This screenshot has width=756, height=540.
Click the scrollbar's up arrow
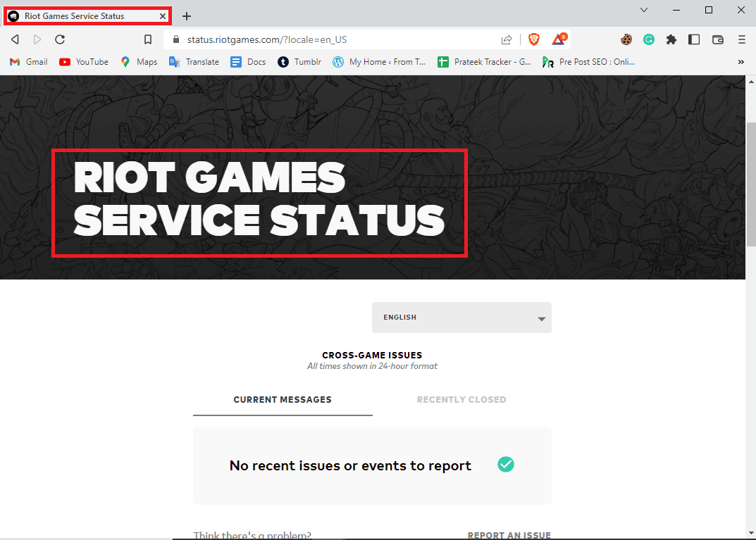tap(750, 82)
